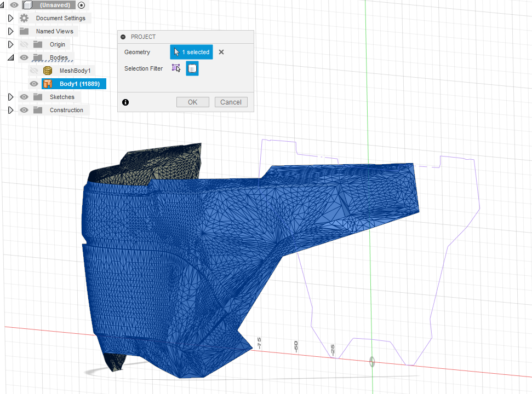The height and width of the screenshot is (394, 532).
Task: Select Body1 (11889) in the browser
Action: click(80, 84)
